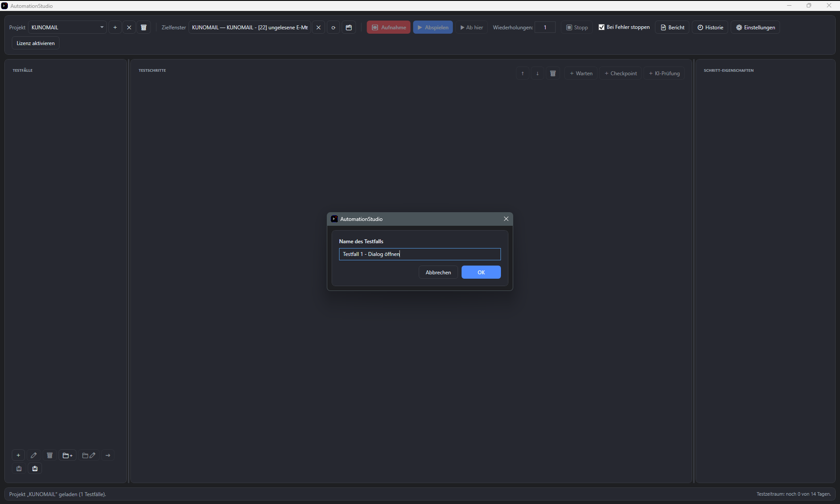Confirm test case name with OK

tap(481, 272)
